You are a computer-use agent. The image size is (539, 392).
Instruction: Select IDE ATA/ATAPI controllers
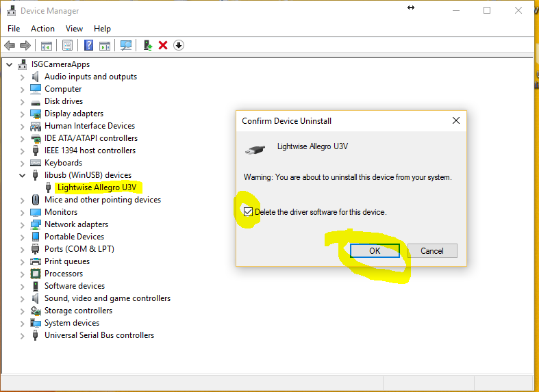[x=91, y=138]
